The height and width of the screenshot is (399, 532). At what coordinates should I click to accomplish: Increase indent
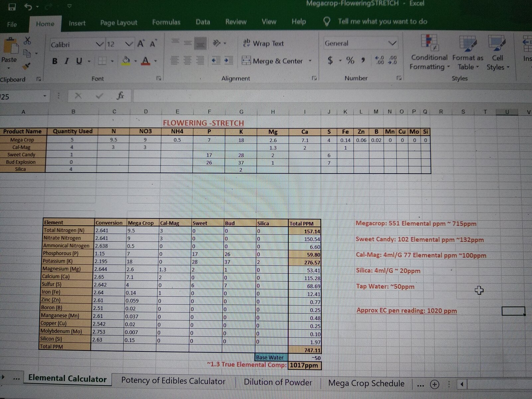tap(228, 61)
